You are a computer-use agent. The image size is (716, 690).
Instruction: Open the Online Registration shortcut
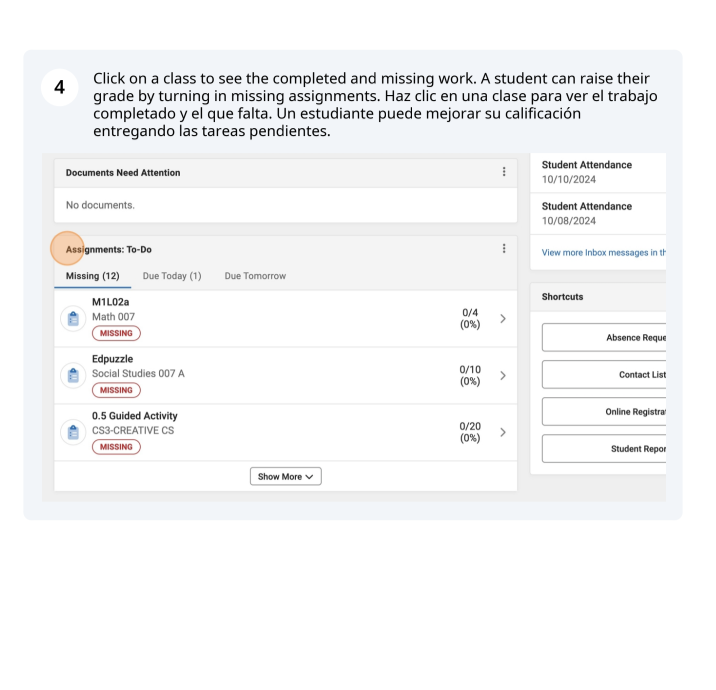coord(604,412)
